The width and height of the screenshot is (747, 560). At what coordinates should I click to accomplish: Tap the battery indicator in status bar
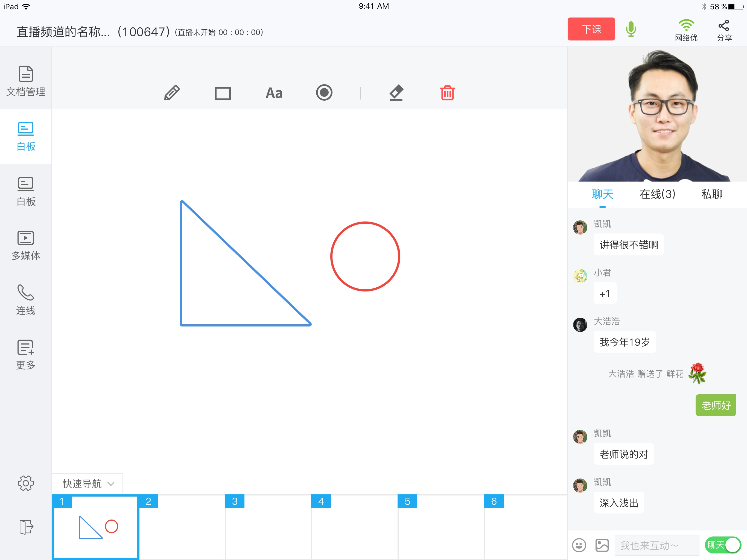point(736,6)
